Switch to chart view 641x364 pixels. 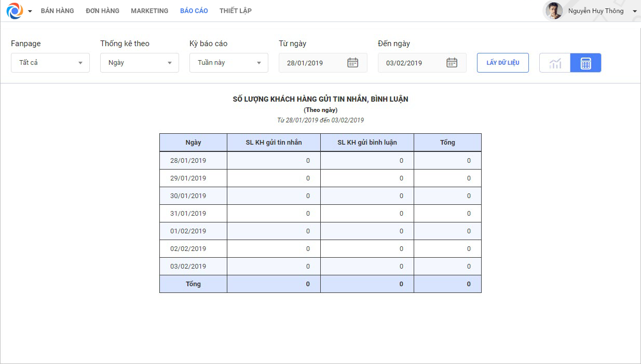pyautogui.click(x=555, y=63)
